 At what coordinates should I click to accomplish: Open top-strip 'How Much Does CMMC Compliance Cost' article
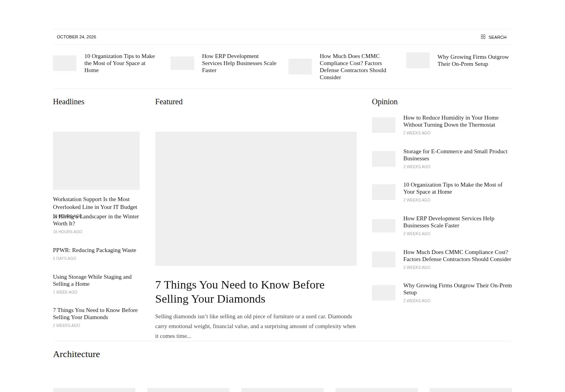pos(353,67)
